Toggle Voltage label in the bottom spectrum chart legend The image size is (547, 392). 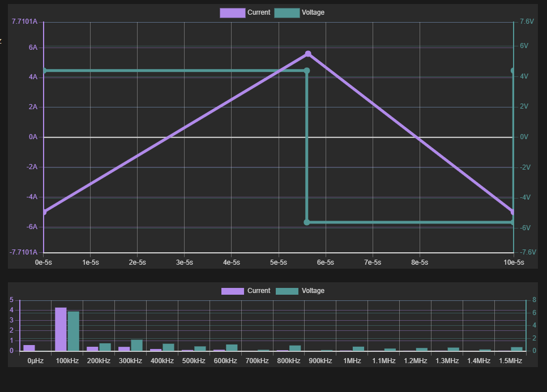(313, 291)
